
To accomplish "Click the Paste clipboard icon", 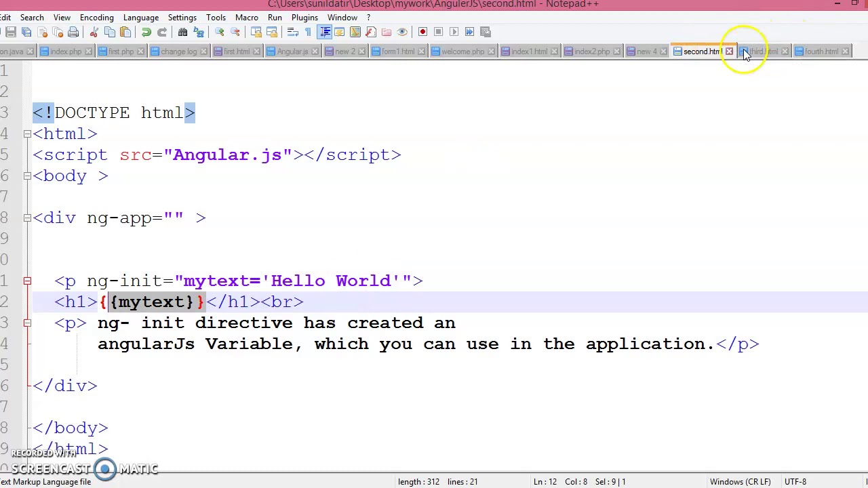I will (x=125, y=32).
